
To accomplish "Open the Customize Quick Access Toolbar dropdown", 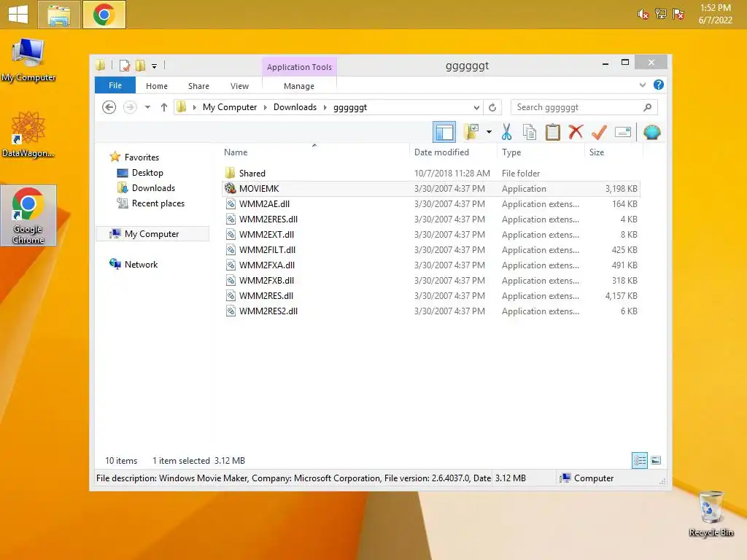I will [155, 66].
